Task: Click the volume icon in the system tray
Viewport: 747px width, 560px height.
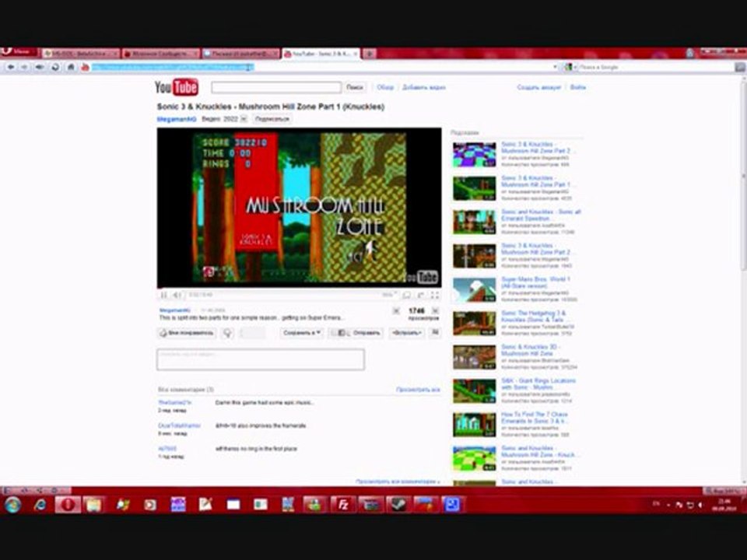Action: pyautogui.click(x=700, y=505)
